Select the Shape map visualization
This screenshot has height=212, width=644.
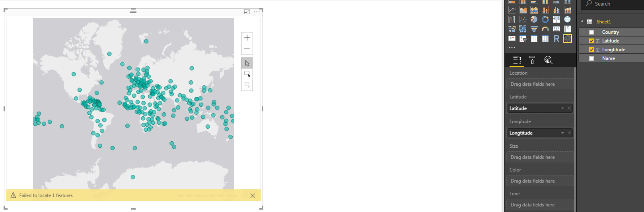coord(523,29)
